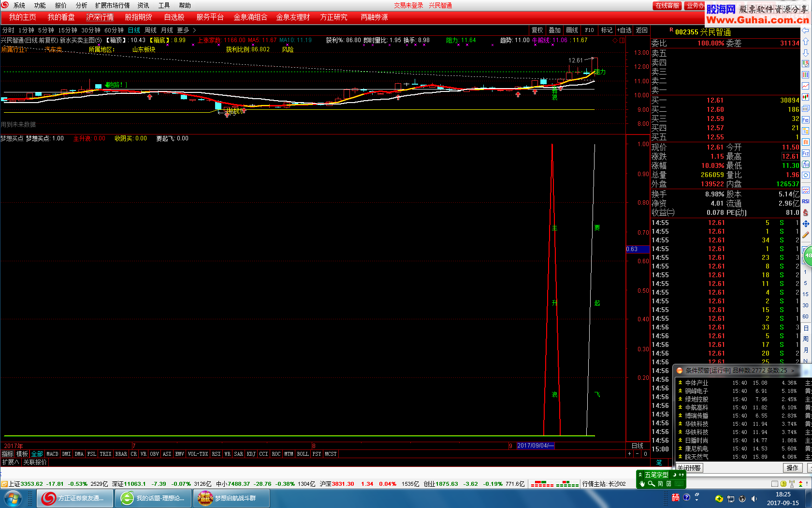The image size is (812, 508).
Task: Click the 叠加 button
Action: point(555,30)
